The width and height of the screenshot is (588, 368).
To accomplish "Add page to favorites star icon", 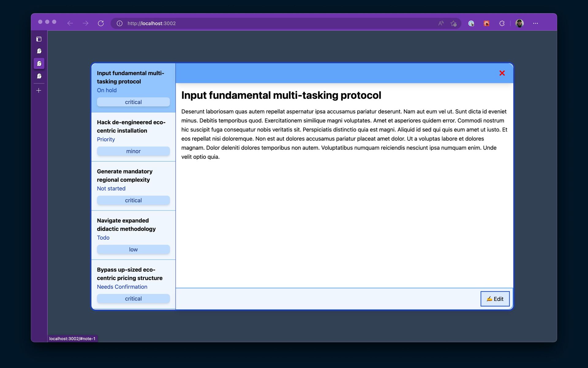I will point(454,23).
